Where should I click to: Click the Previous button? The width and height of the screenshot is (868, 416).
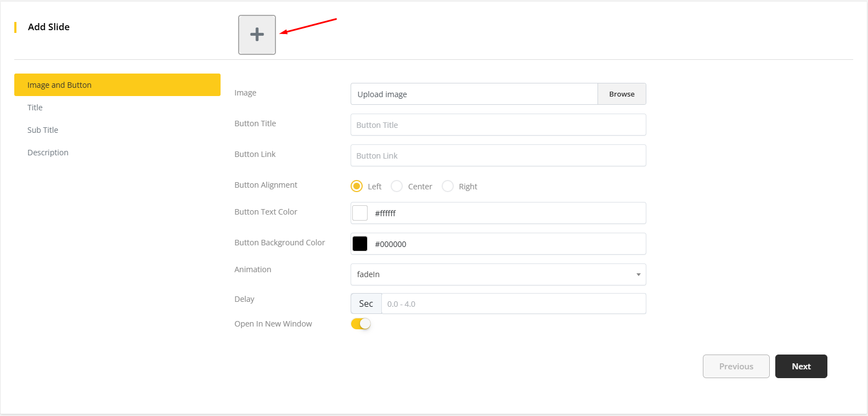736,366
